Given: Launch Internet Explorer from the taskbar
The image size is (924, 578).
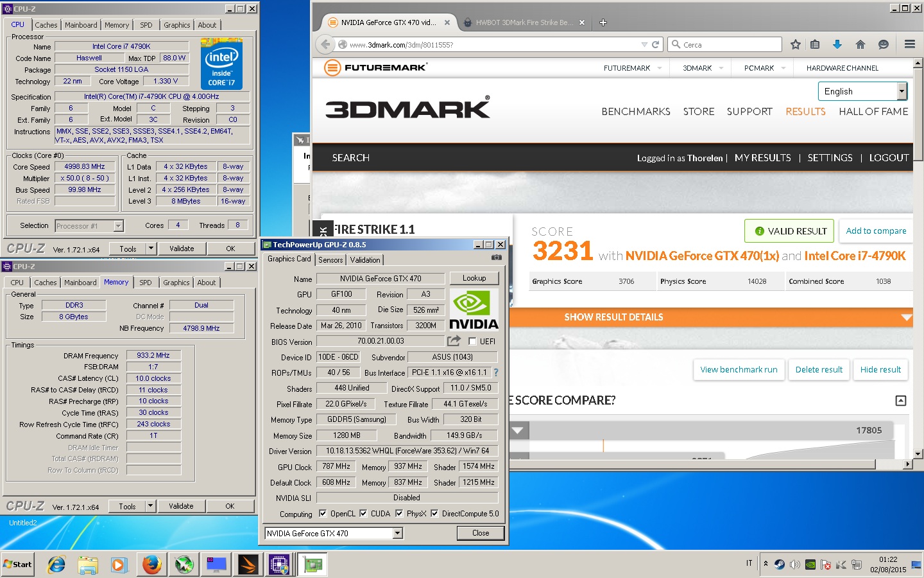Looking at the screenshot, I should [56, 565].
